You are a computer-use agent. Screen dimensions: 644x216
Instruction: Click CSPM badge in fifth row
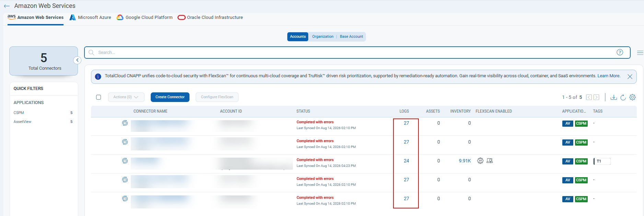[581, 199]
